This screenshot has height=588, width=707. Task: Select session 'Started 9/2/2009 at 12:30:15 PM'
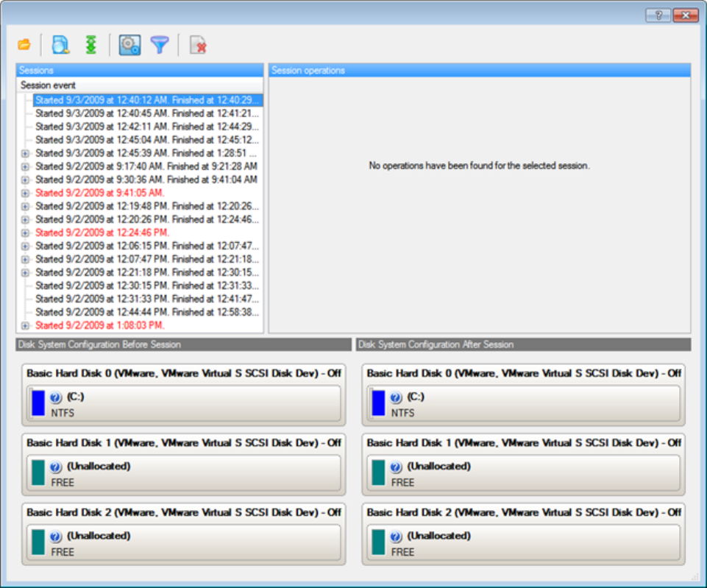click(147, 286)
